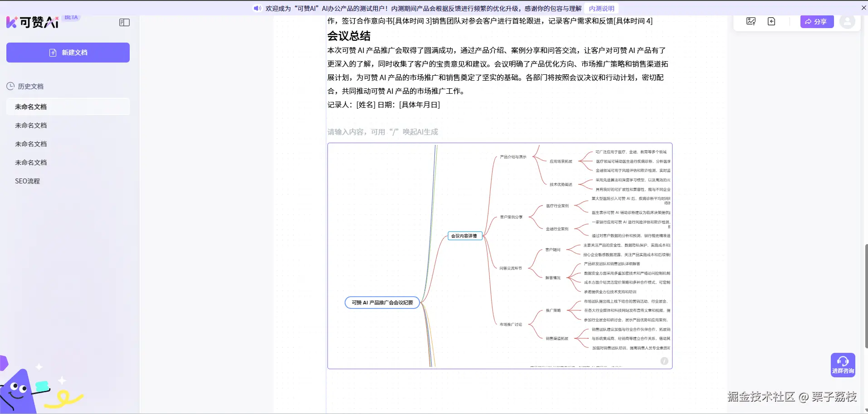Close the beta announcement banner
Screen dimensions: 868x414
pyautogui.click(x=863, y=8)
